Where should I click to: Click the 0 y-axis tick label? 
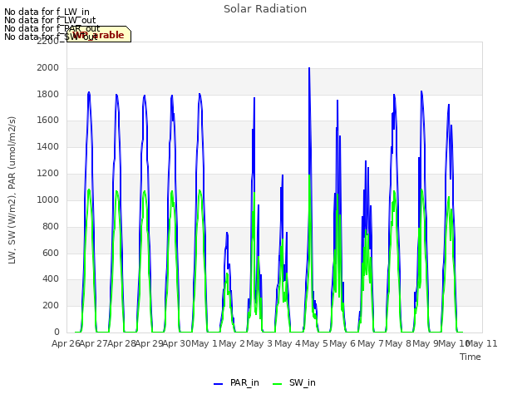click(57, 332)
